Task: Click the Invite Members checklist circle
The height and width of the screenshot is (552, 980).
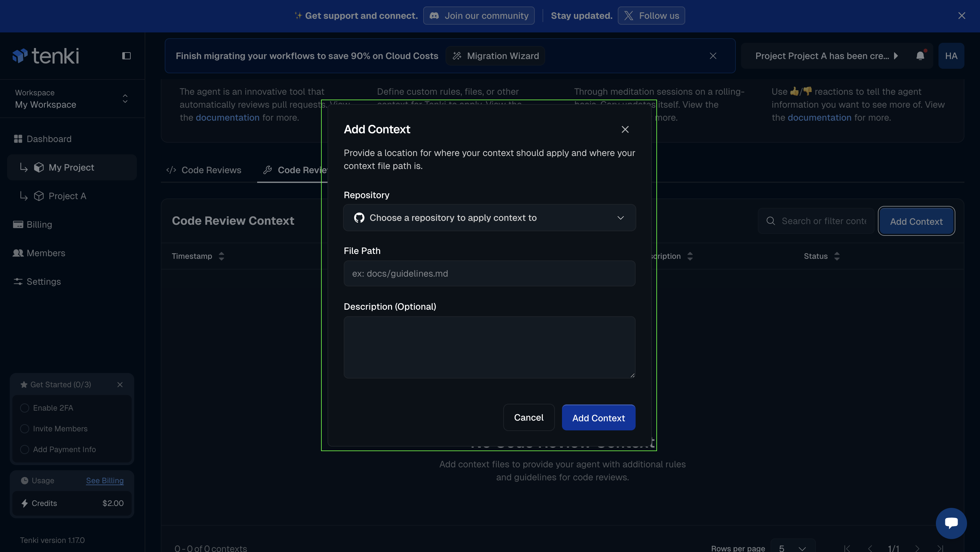Action: click(x=25, y=429)
